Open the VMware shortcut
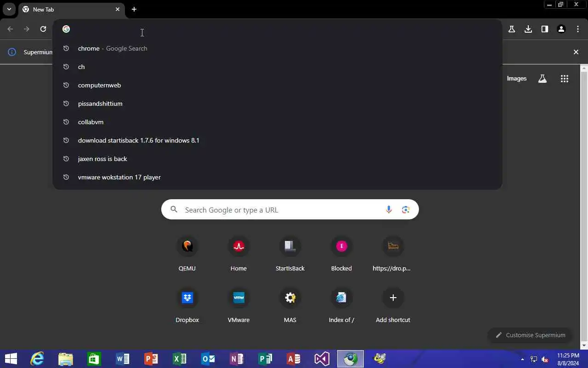The height and width of the screenshot is (368, 588). (238, 305)
